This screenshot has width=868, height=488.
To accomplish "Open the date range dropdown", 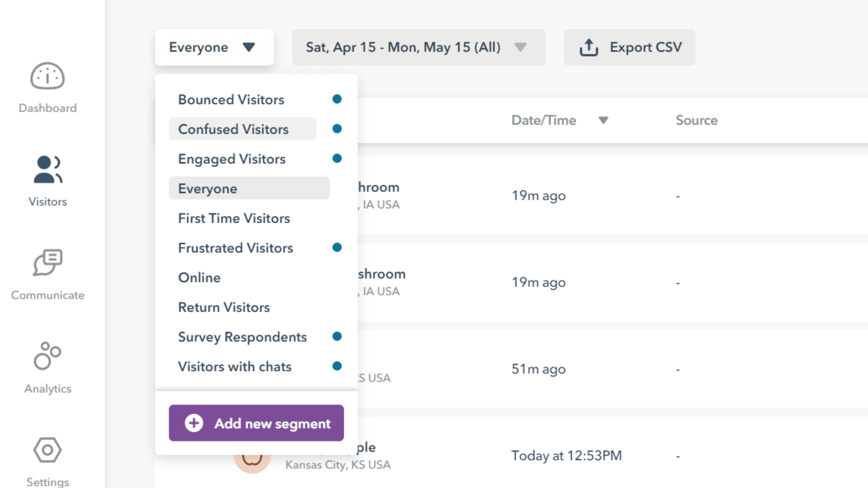I will 419,47.
